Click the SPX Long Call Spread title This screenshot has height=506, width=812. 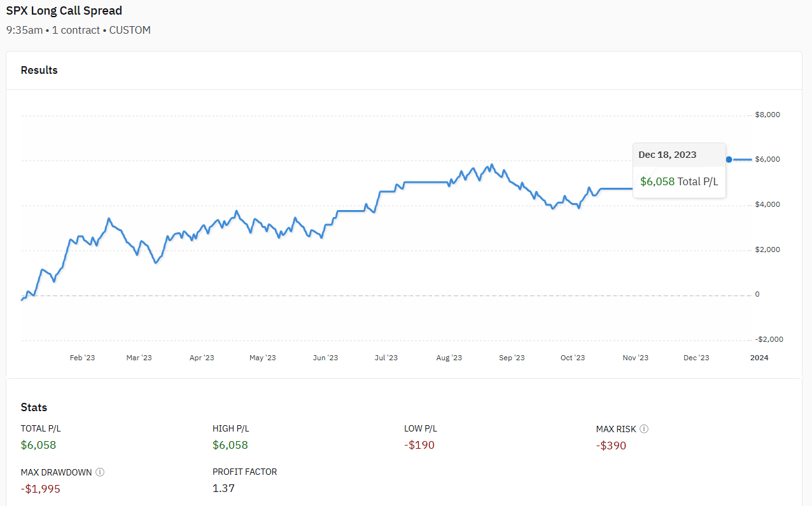64,11
